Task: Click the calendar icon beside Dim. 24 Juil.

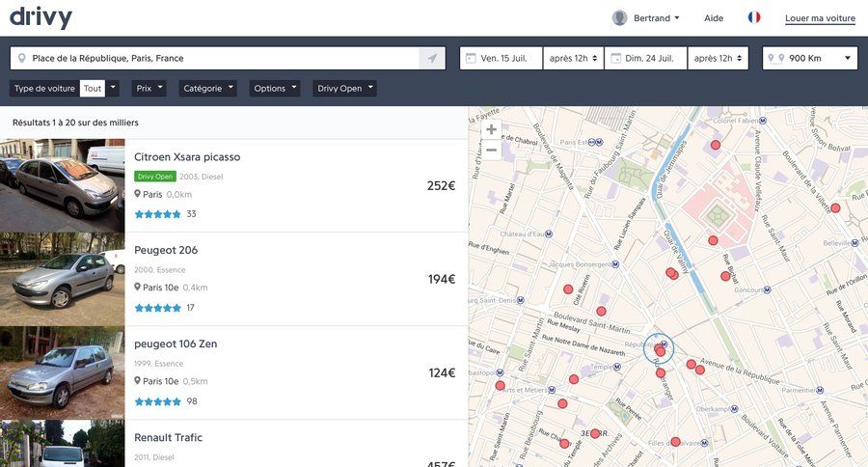Action: pos(615,58)
